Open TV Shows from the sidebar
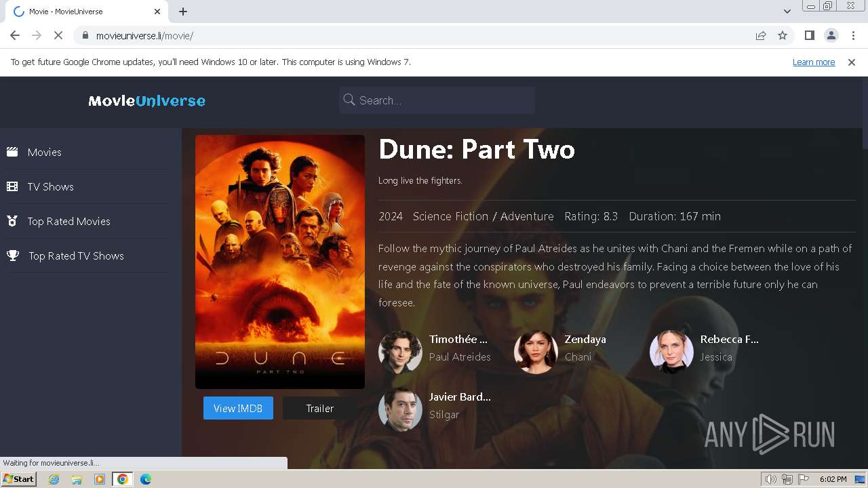The width and height of the screenshot is (868, 488). pos(51,187)
